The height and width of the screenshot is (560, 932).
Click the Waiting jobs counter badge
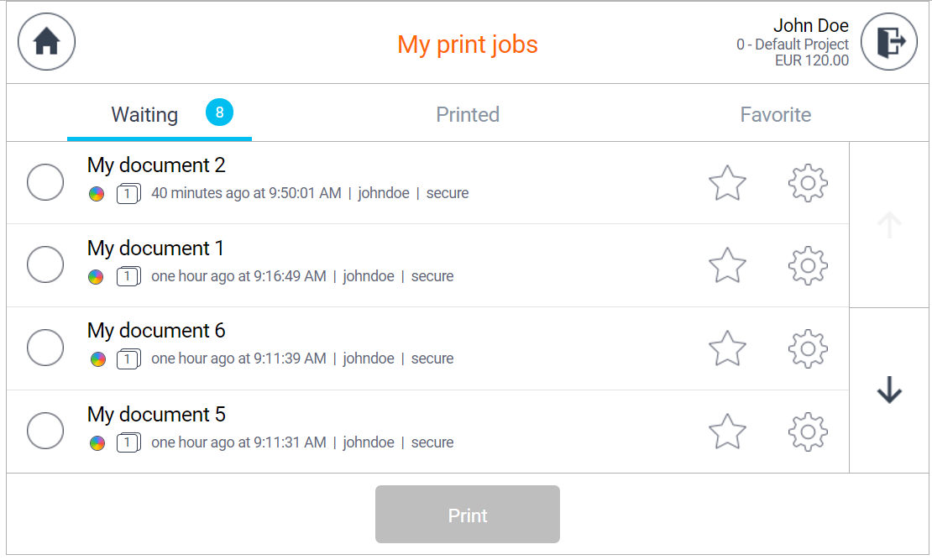point(218,113)
